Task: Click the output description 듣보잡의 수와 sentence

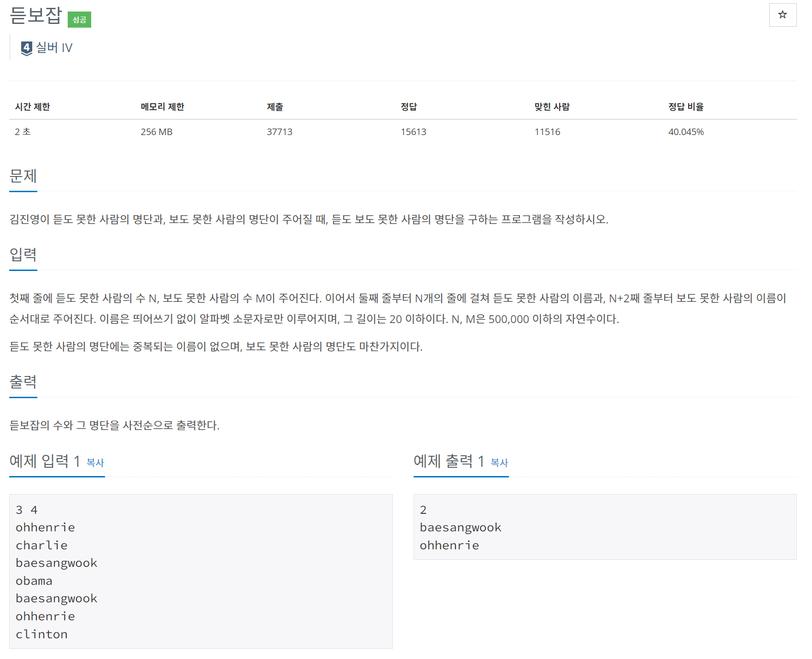Action: click(114, 425)
